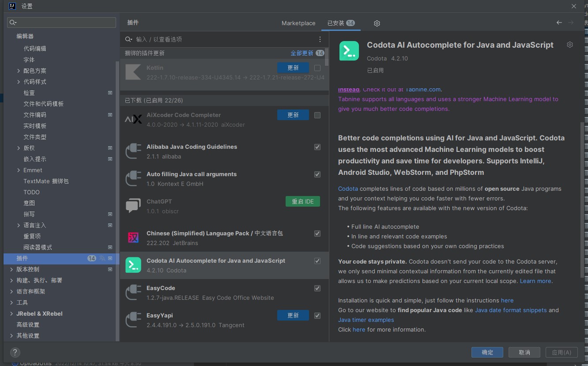Viewport: 588px width, 366px height.
Task: Expand the JRebel & XRebel group
Action: pos(11,313)
